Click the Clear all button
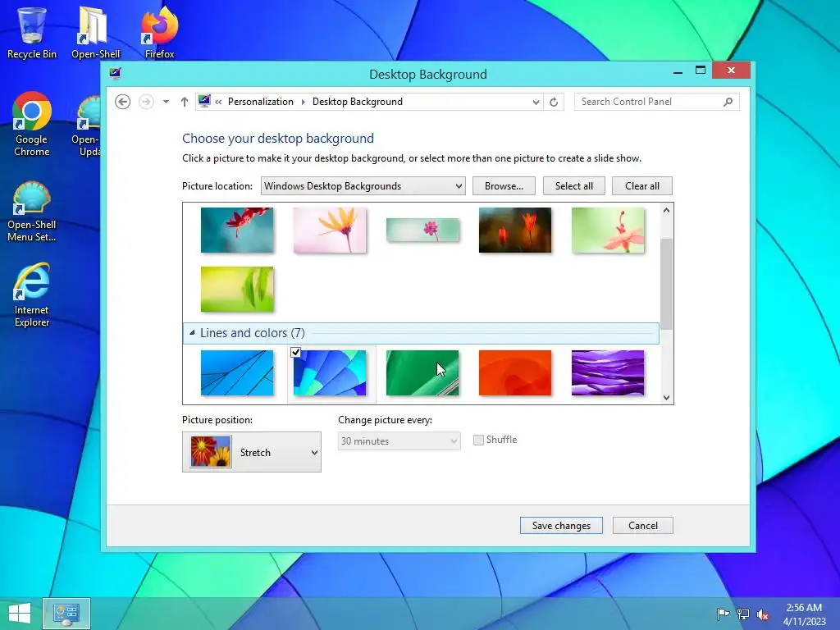Screen dimensions: 840x630 [x=641, y=186]
